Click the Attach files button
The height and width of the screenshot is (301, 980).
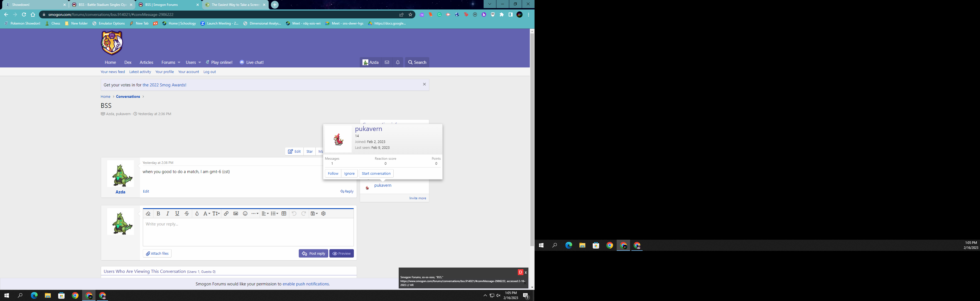click(x=157, y=253)
